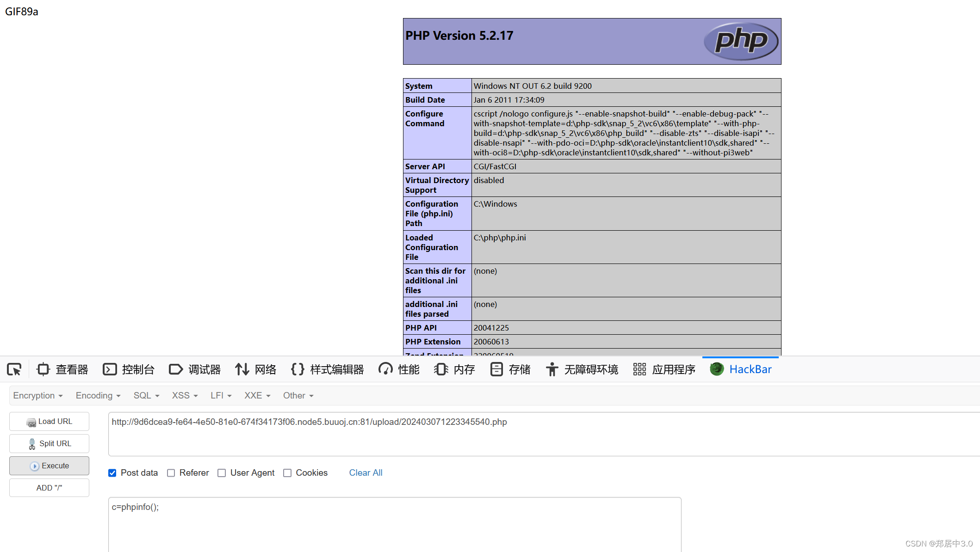980x552 pixels.
Task: Open the Style Editor (样式编辑器) tab
Action: point(327,369)
